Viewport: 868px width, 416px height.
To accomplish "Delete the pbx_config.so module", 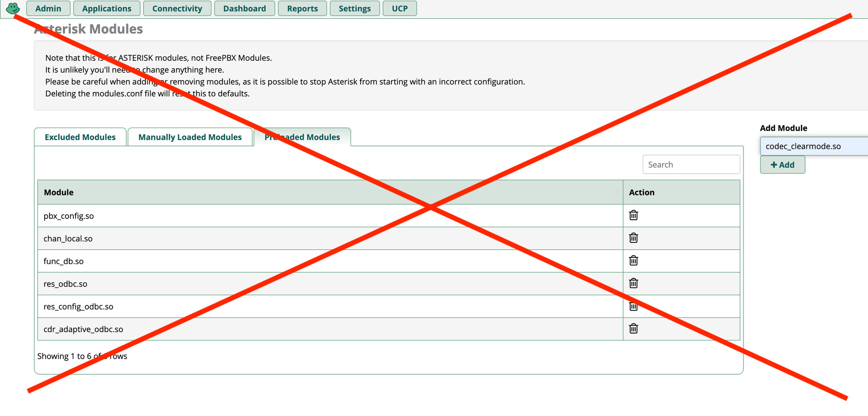I will tap(633, 215).
